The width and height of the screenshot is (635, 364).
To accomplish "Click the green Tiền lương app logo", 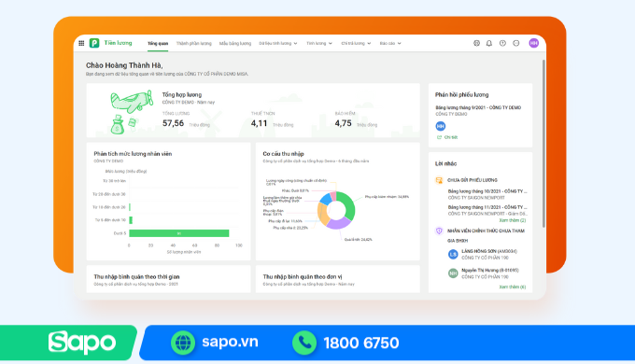I will point(94,43).
